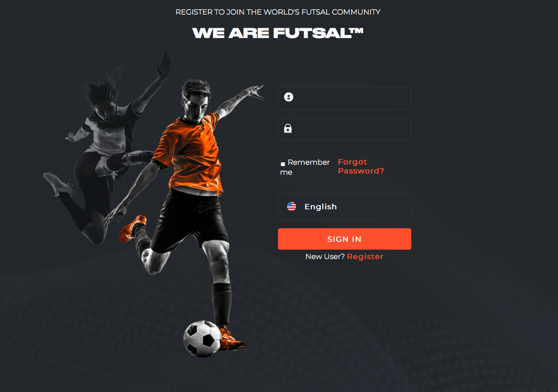The image size is (558, 392).
Task: Click the "Register to join" tagline heading
Action: [x=278, y=12]
